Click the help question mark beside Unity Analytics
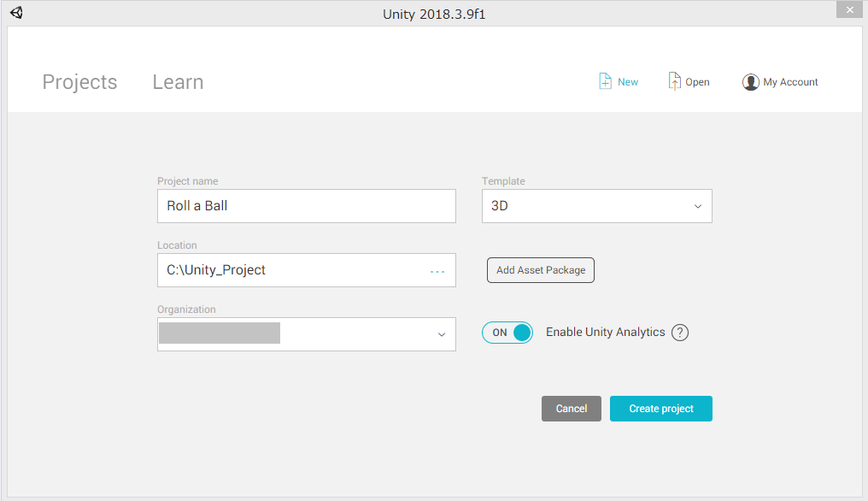Image resolution: width=868 pixels, height=501 pixels. 680,333
